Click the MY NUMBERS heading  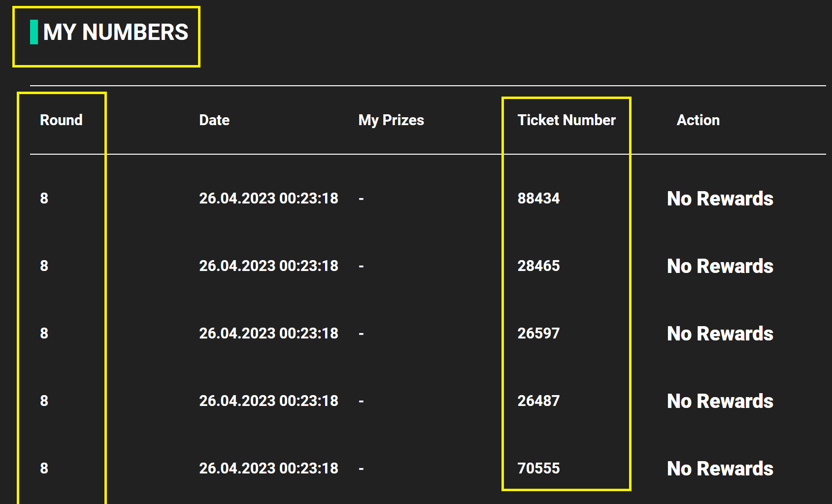click(115, 33)
